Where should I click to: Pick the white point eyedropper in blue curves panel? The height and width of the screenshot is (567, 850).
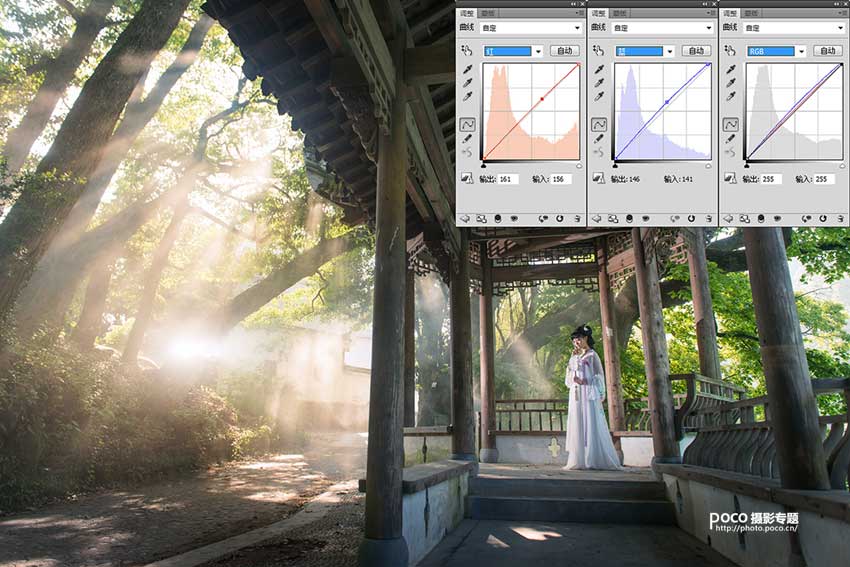coord(599,97)
